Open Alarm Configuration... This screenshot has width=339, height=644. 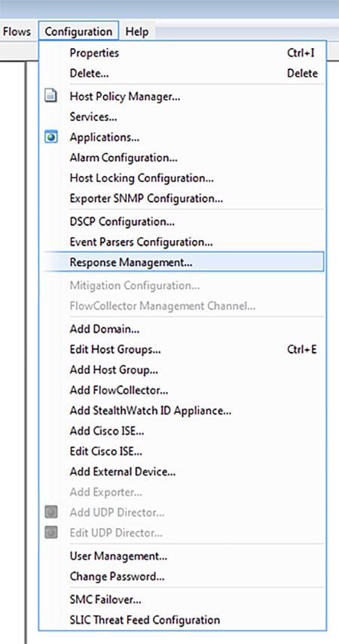183,158
